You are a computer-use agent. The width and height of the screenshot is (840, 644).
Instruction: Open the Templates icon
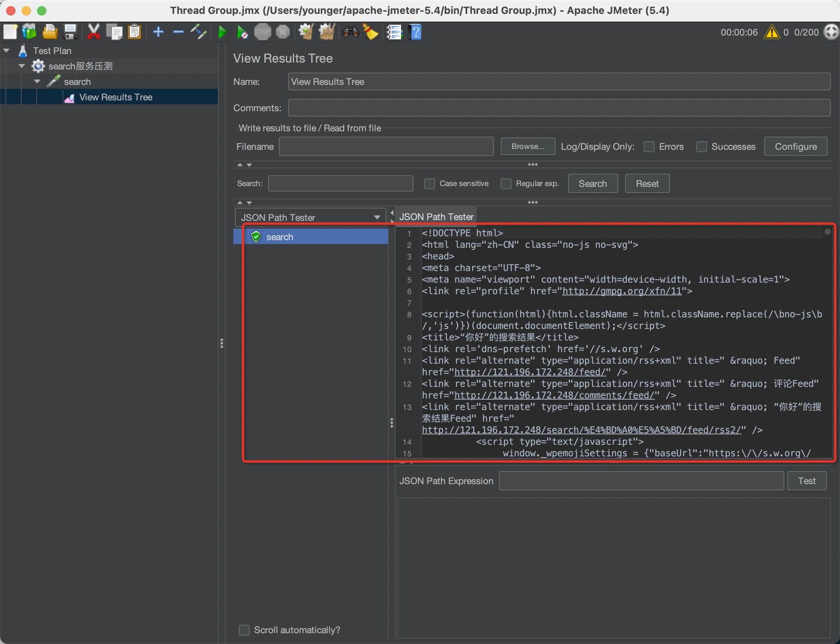pos(29,32)
